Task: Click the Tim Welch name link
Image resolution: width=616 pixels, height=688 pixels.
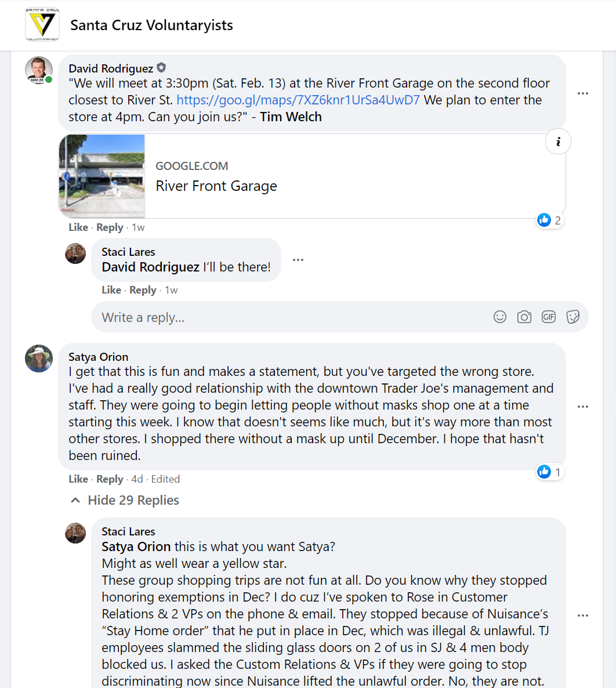Action: [291, 117]
